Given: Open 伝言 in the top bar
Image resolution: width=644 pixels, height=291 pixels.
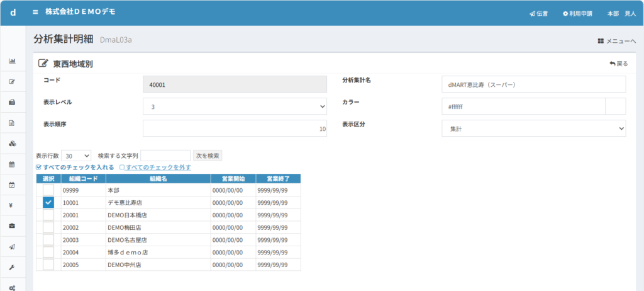Looking at the screenshot, I should coord(538,13).
